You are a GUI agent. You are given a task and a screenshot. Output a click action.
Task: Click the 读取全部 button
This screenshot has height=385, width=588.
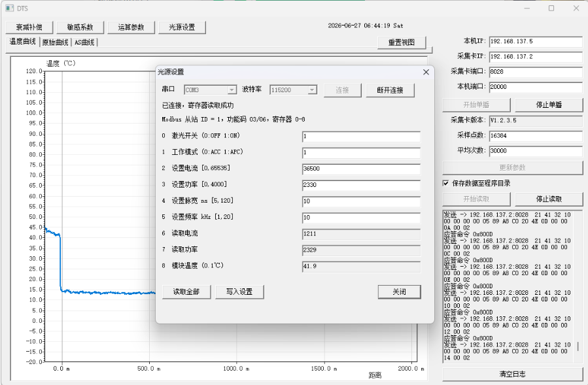click(186, 292)
